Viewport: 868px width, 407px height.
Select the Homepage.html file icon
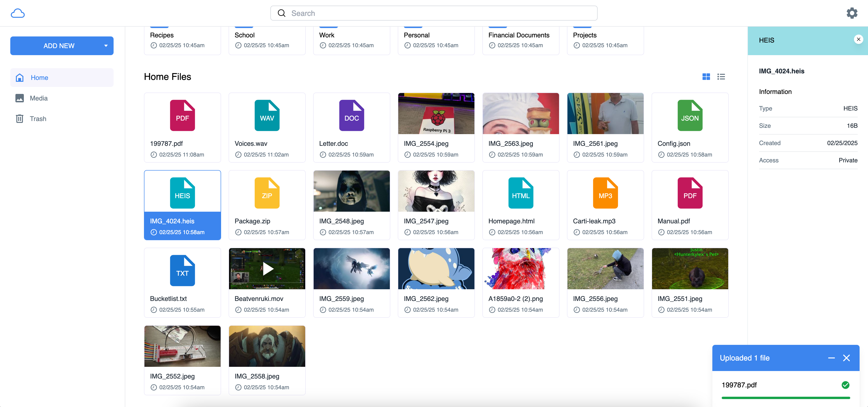click(x=520, y=193)
